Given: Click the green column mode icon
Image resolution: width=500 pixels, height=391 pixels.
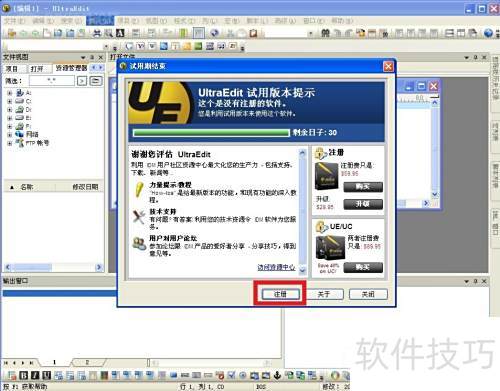Looking at the screenshot, I should (184, 33).
